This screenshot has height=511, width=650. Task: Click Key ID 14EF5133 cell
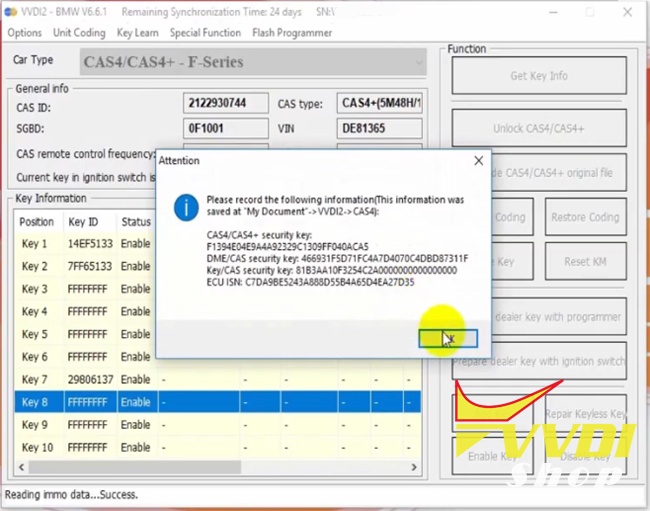pyautogui.click(x=90, y=244)
